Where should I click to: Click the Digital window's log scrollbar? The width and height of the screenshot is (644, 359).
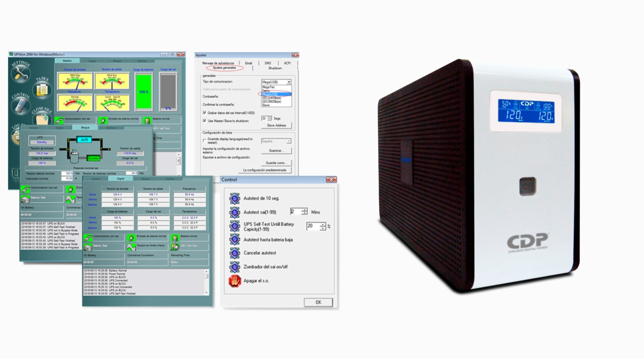[x=206, y=282]
